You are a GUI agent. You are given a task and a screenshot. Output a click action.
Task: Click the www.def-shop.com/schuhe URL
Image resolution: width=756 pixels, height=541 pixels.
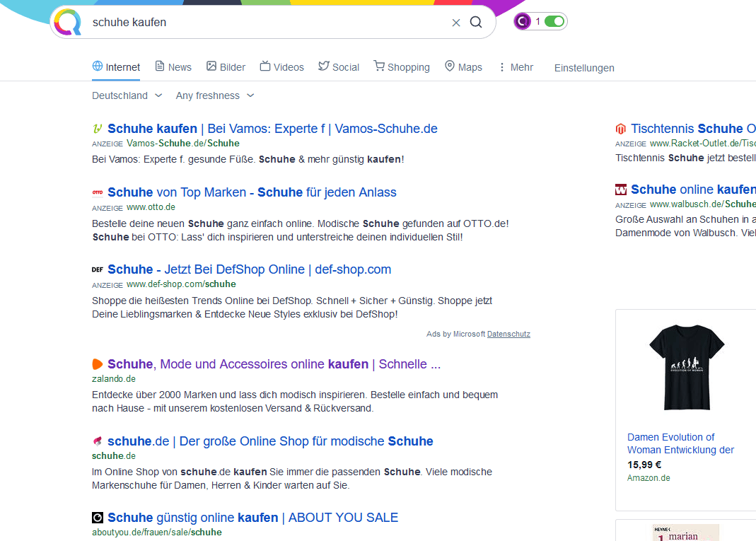pos(181,284)
